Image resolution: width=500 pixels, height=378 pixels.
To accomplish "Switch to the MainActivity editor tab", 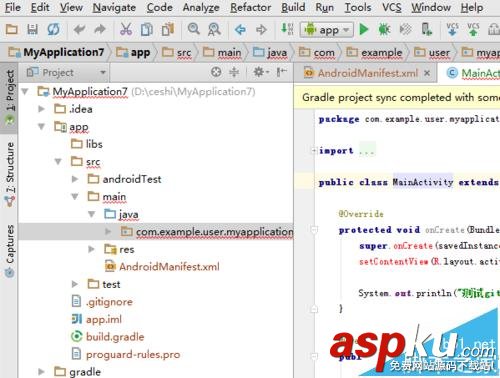I will pos(473,73).
